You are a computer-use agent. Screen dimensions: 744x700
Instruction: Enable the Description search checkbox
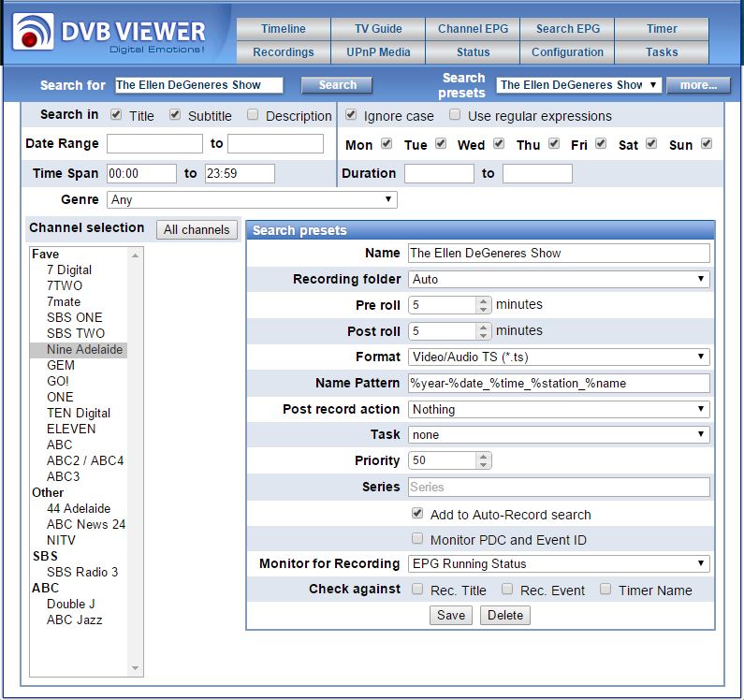(253, 115)
